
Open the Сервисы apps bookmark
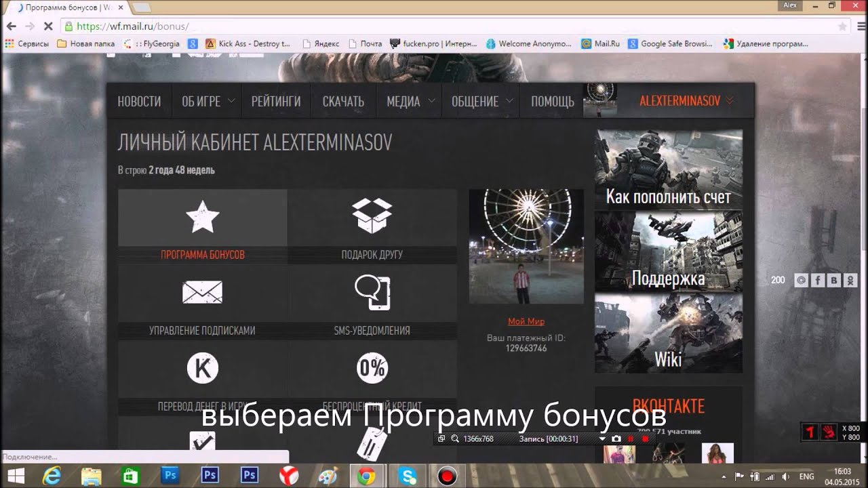pyautogui.click(x=27, y=43)
